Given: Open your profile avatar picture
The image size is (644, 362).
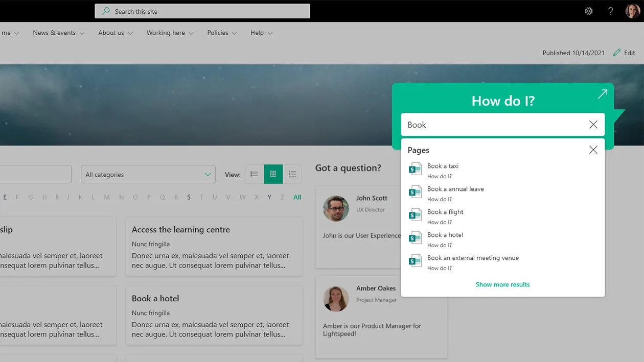Looking at the screenshot, I should (632, 11).
